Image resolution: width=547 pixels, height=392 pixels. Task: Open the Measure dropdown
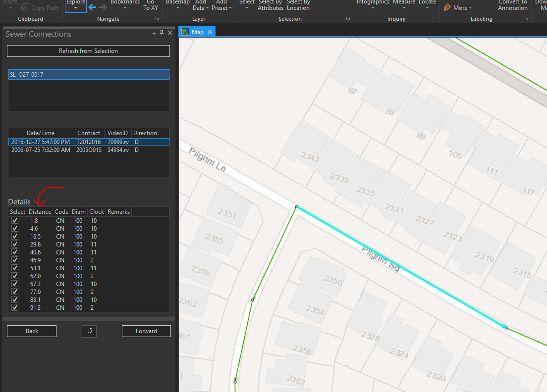point(404,7)
